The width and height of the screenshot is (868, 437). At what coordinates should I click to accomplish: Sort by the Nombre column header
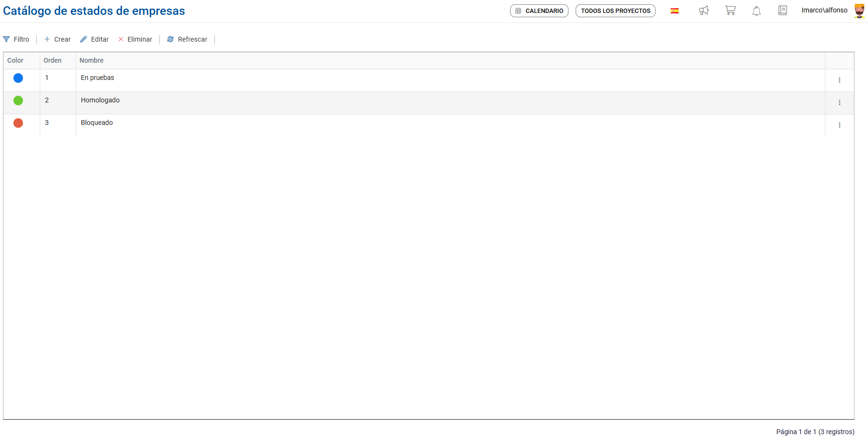[91, 60]
